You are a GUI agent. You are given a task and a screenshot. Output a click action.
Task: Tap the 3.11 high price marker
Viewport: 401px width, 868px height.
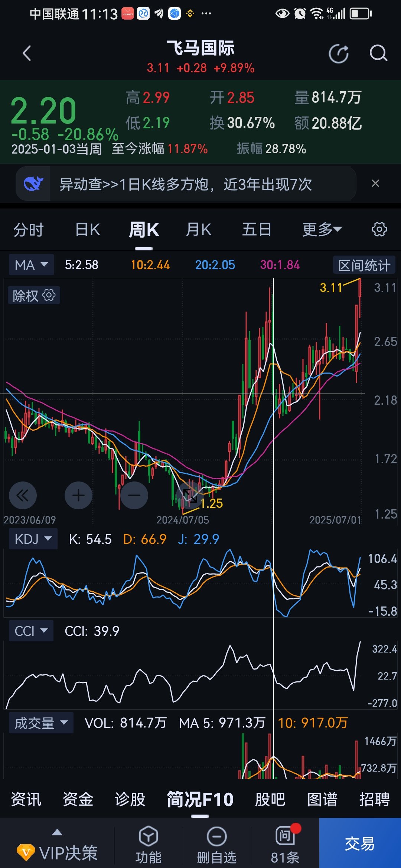tap(331, 288)
